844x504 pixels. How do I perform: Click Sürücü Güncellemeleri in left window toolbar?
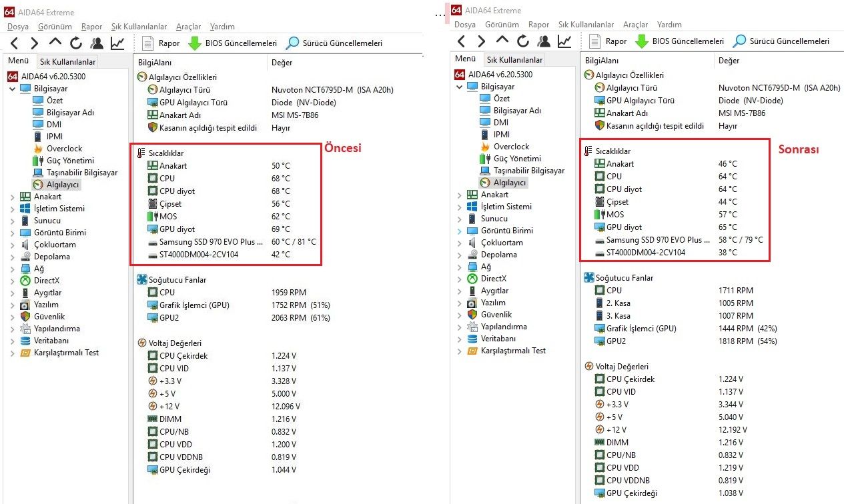(x=334, y=43)
